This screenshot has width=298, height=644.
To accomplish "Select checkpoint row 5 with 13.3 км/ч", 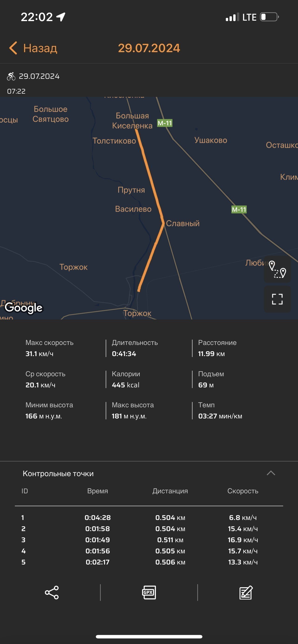I will click(149, 562).
